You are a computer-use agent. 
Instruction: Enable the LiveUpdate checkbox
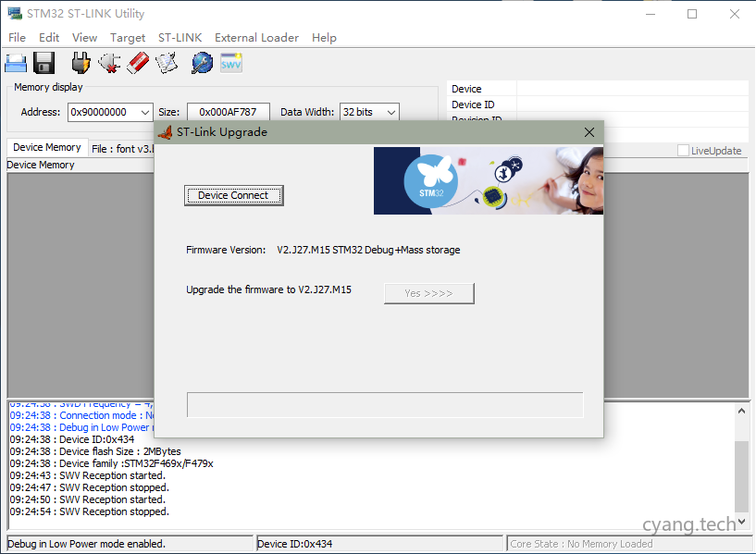pyautogui.click(x=684, y=151)
